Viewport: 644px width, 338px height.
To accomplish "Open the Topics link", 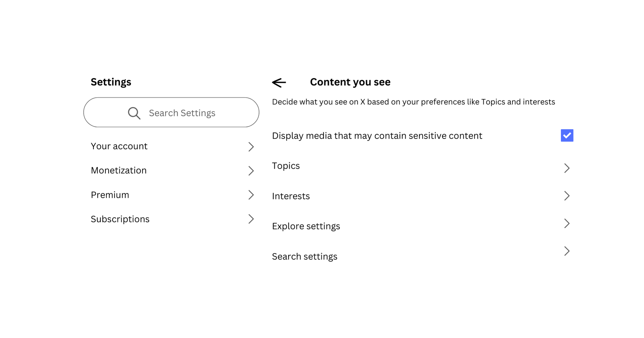I will click(x=286, y=166).
